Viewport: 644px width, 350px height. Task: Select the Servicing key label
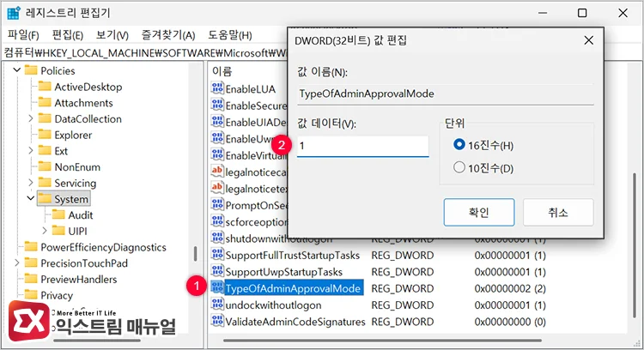(76, 183)
